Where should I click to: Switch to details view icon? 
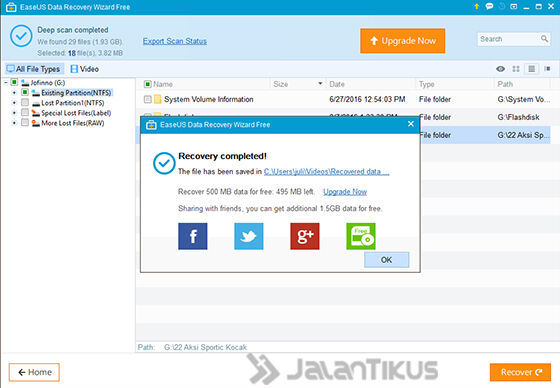(547, 69)
